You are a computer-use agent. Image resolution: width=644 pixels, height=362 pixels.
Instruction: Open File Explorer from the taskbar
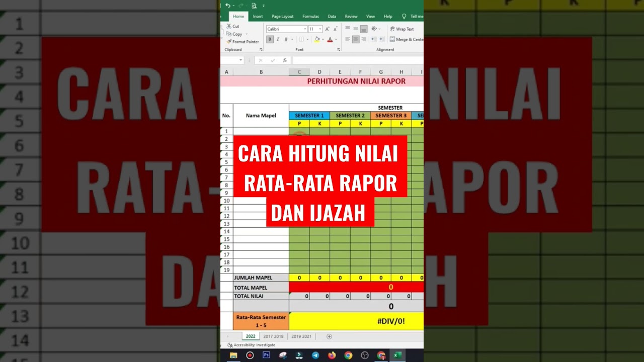tap(233, 355)
